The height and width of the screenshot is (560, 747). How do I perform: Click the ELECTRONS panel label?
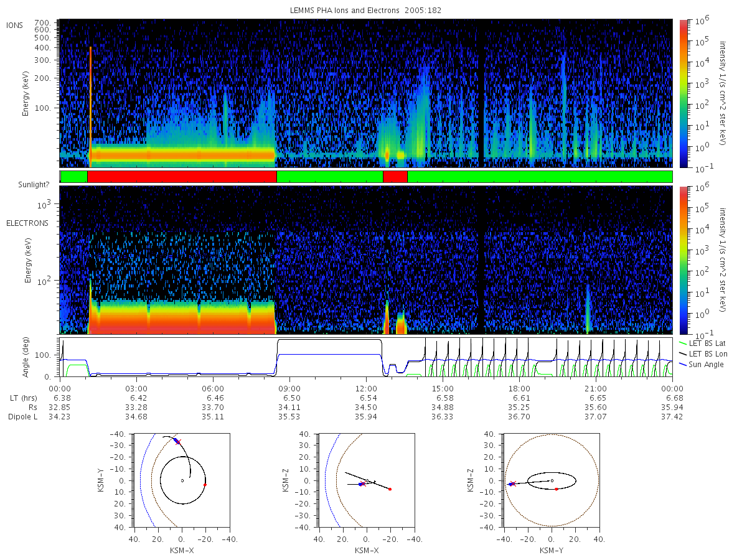click(x=27, y=223)
